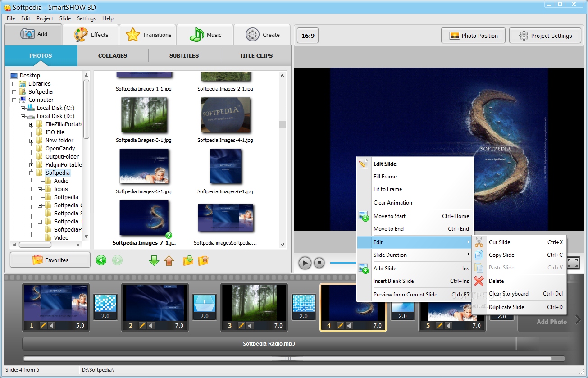Click the transition between slides 2 and 3

(205, 307)
